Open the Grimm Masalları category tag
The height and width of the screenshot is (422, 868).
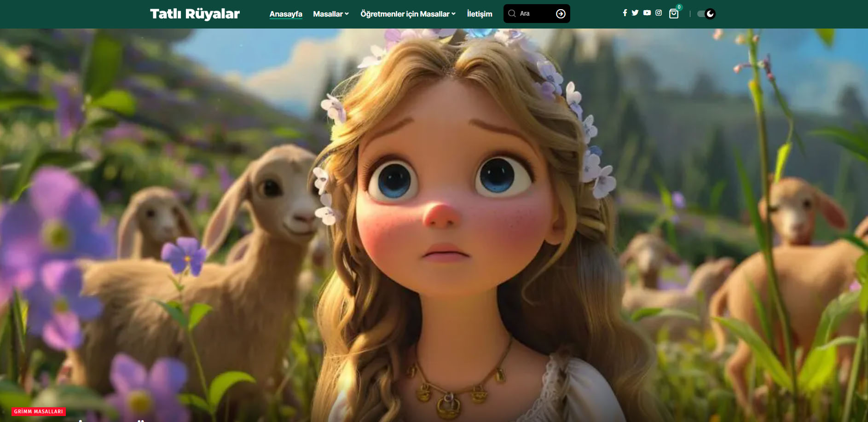[x=39, y=411]
